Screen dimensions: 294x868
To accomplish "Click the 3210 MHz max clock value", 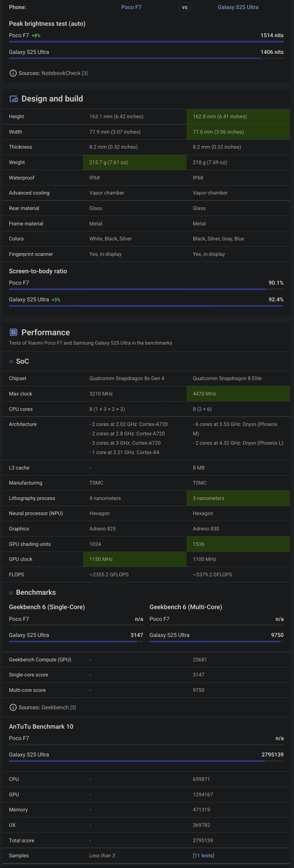I will coord(101,393).
